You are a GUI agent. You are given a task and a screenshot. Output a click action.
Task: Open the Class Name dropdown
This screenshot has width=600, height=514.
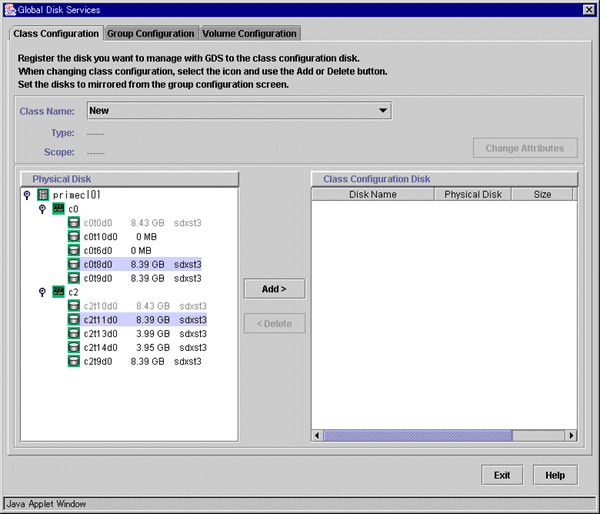point(384,110)
